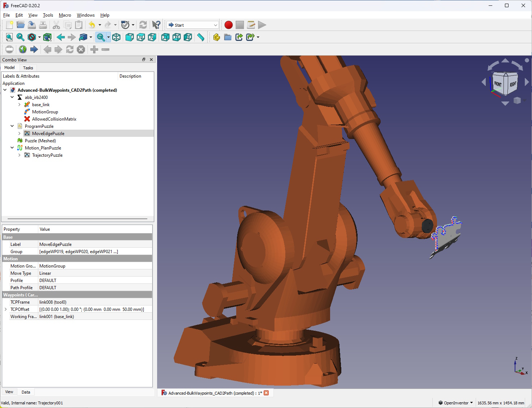Screen dimensions: 532x408
Task: Click the Fit all view icon
Action: pos(9,37)
